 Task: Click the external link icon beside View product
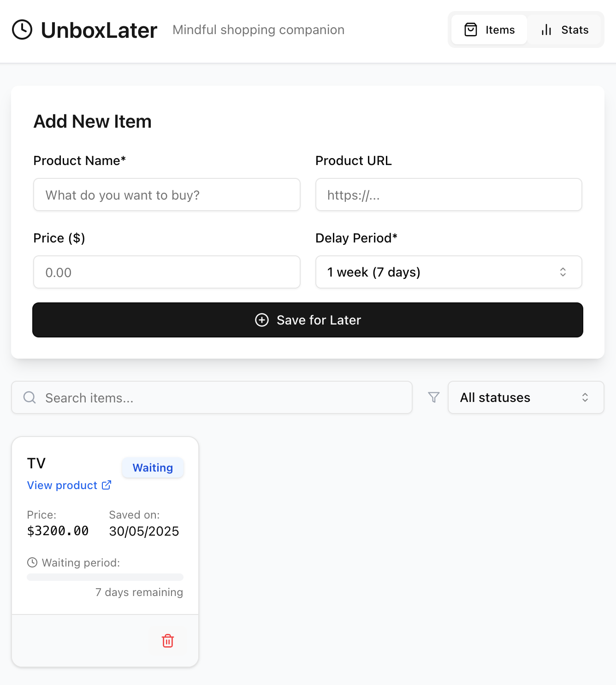(107, 485)
